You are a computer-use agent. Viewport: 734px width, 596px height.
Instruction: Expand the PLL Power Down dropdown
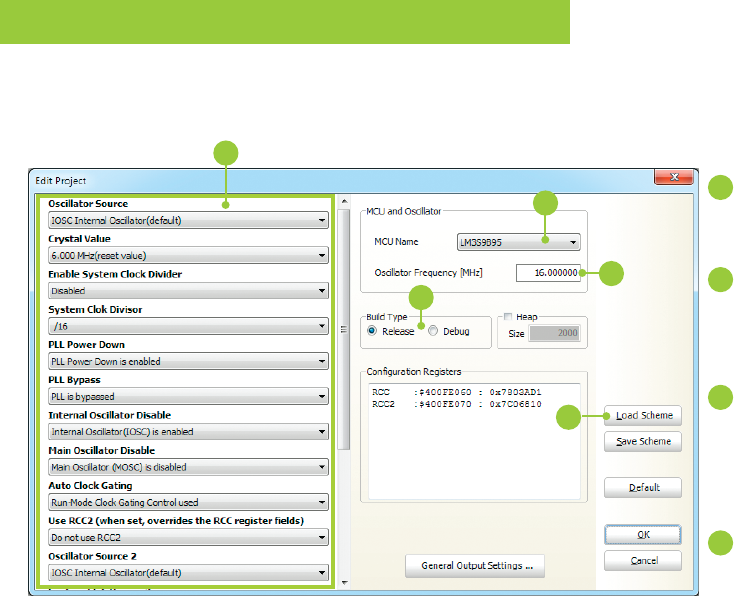(x=188, y=361)
